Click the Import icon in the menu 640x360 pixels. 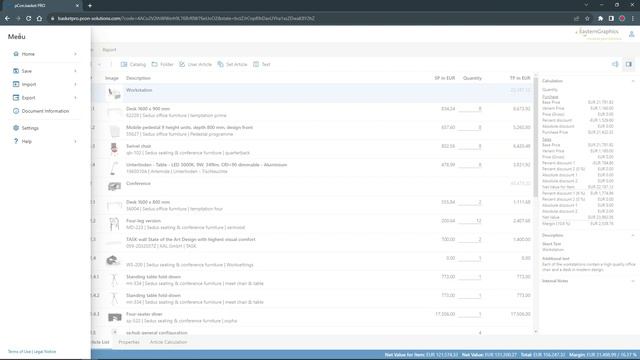click(x=16, y=84)
